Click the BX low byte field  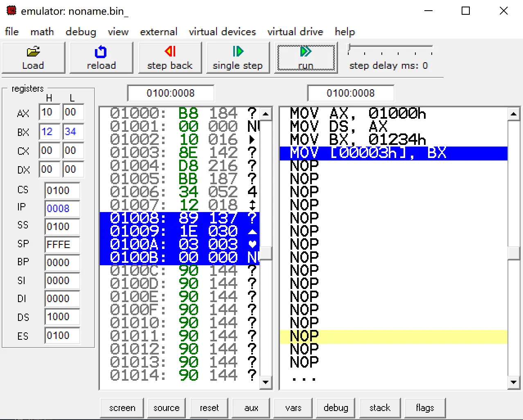(73, 132)
